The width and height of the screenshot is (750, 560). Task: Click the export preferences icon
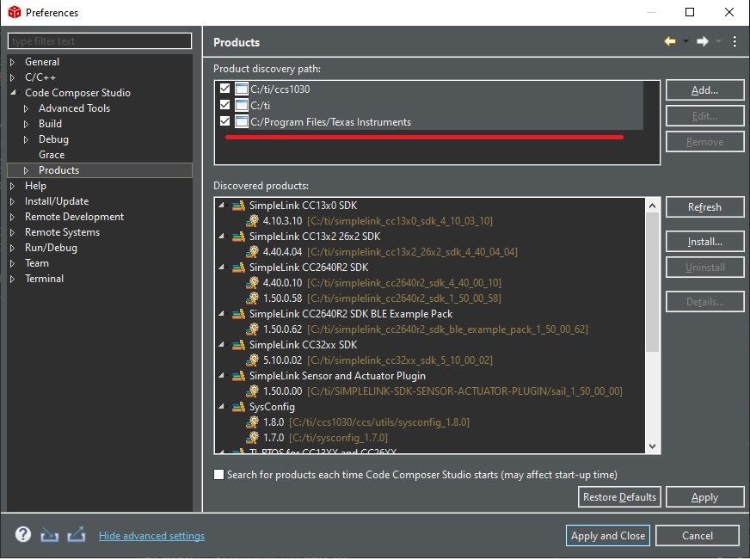tap(76, 534)
